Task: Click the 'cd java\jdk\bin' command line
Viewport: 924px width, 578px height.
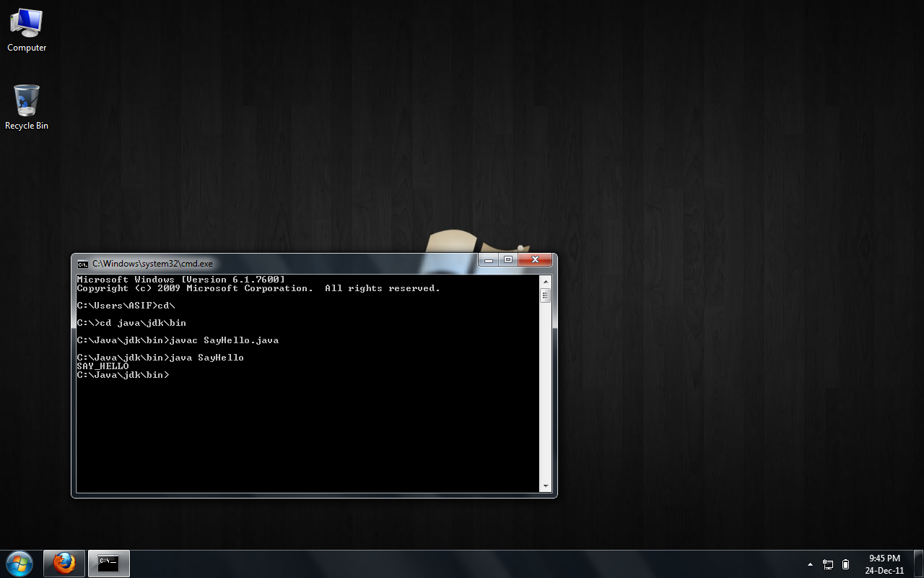Action: pyautogui.click(x=131, y=323)
